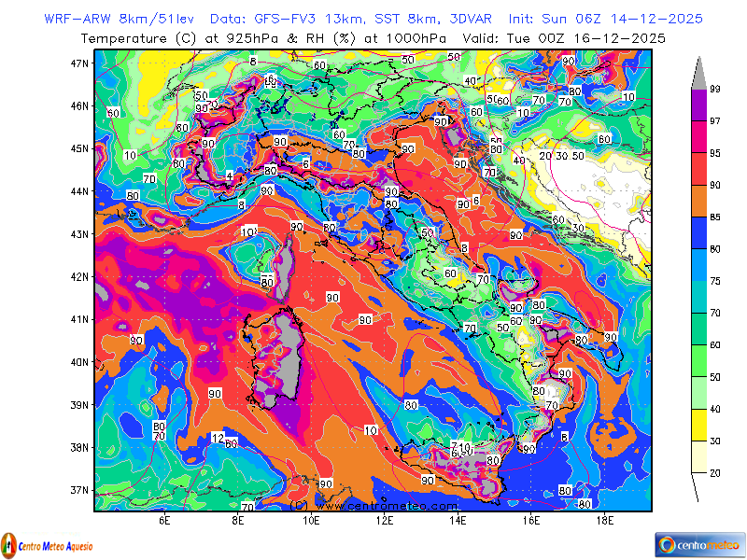Click the pale arrow below the color scale
Viewport: 747px width, 560px height.
(698, 488)
